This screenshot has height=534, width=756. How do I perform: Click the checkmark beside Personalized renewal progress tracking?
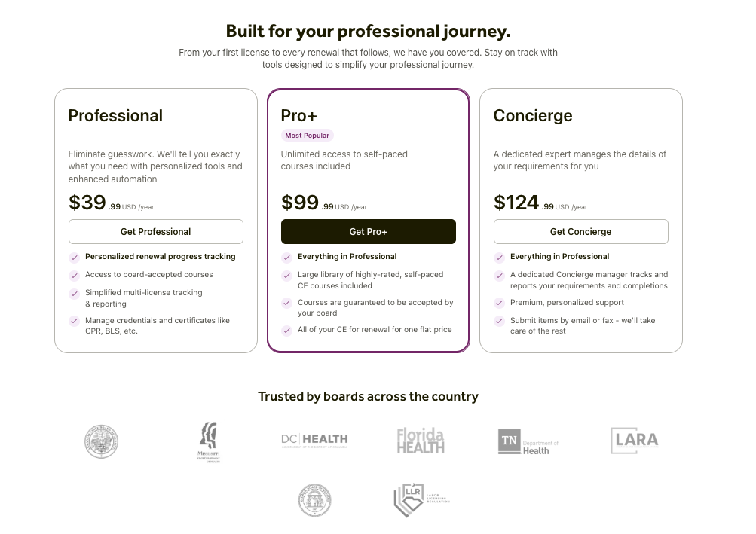74,257
